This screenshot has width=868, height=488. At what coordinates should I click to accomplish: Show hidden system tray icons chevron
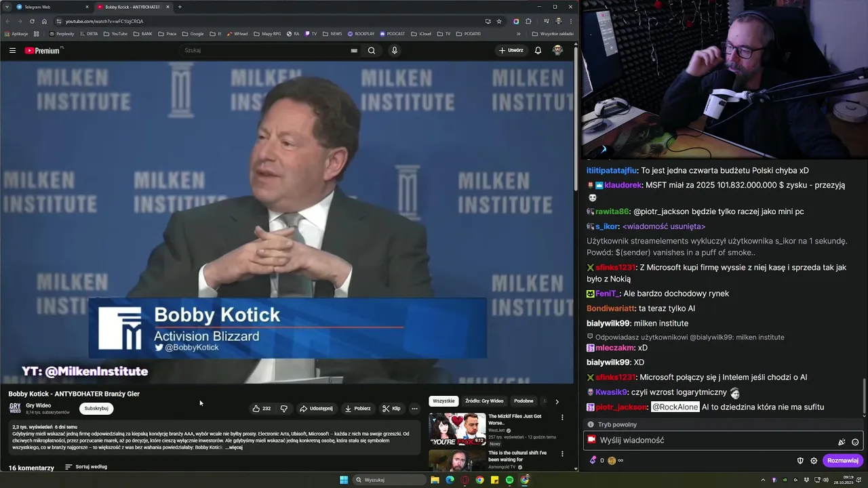[x=763, y=480]
